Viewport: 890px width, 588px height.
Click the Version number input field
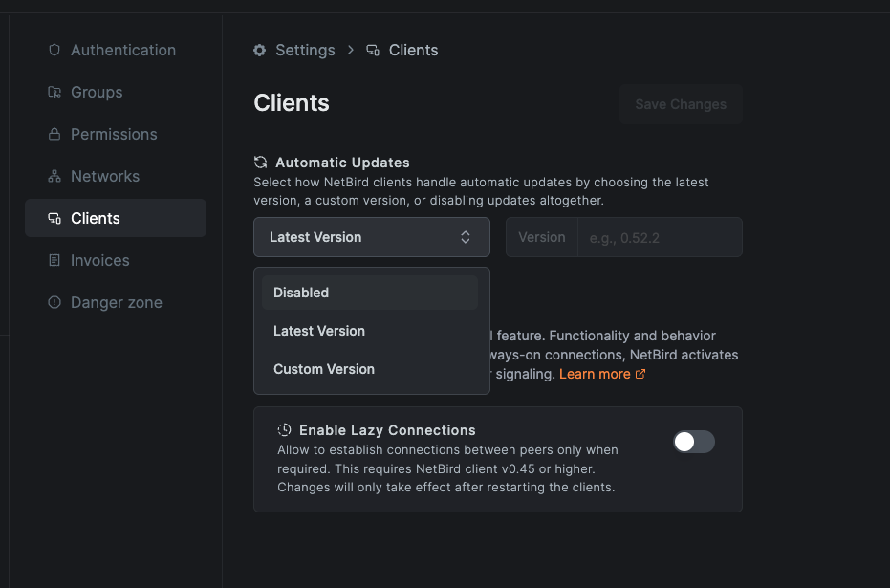point(659,237)
